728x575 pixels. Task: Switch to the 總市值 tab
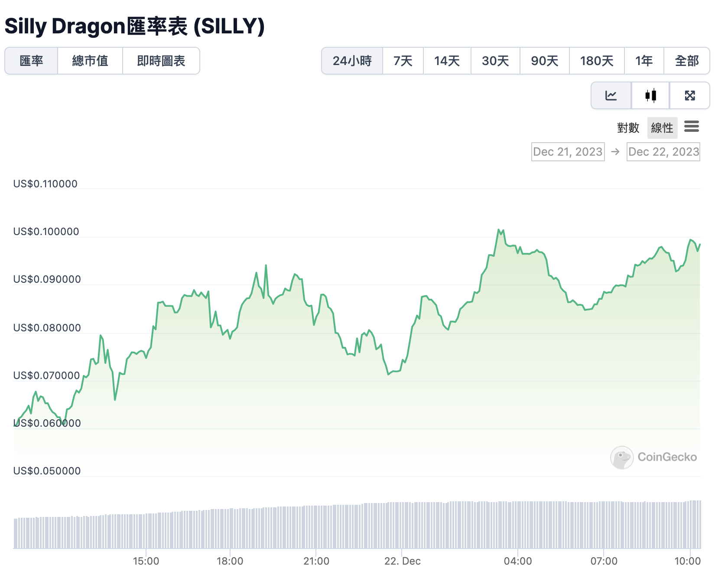point(90,61)
